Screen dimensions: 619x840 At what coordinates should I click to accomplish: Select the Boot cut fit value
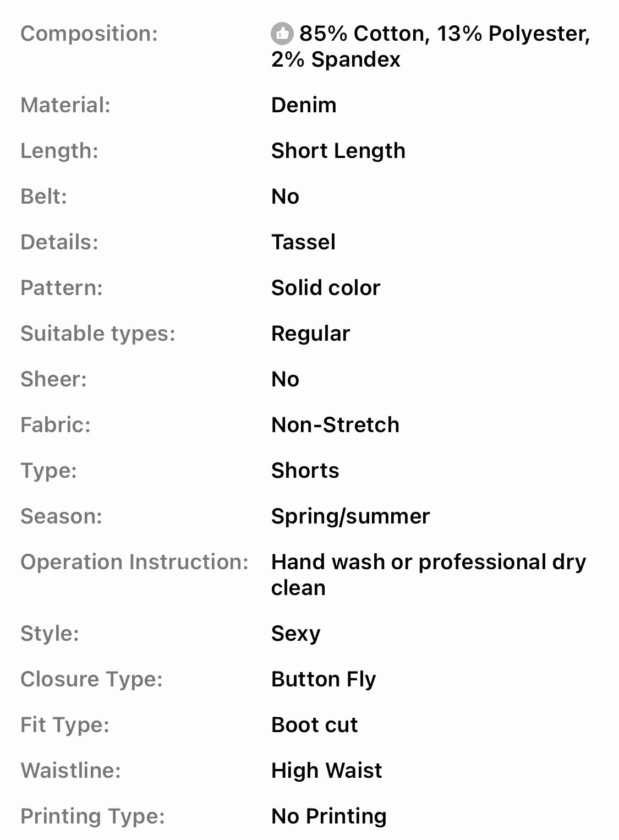coord(314,724)
